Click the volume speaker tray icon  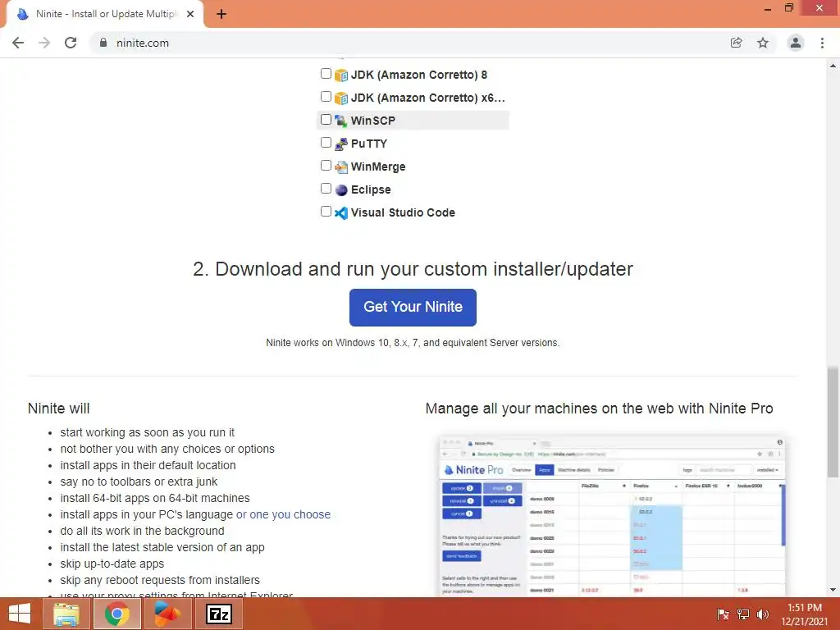(762, 614)
